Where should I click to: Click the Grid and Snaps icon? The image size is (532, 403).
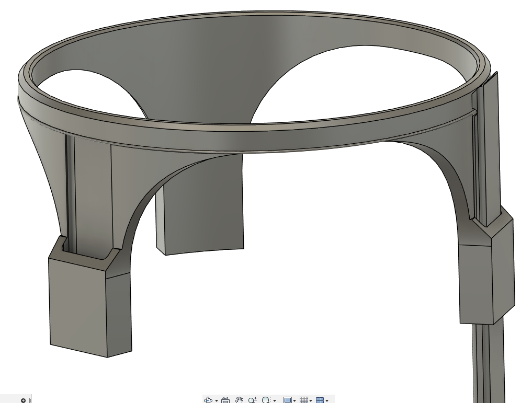tap(303, 400)
